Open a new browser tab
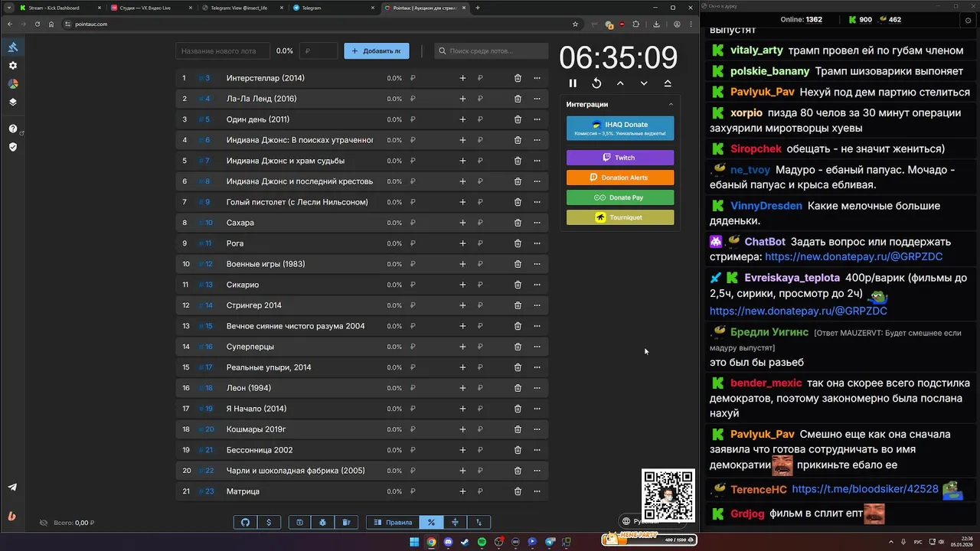Image resolution: width=980 pixels, height=551 pixels. (478, 8)
